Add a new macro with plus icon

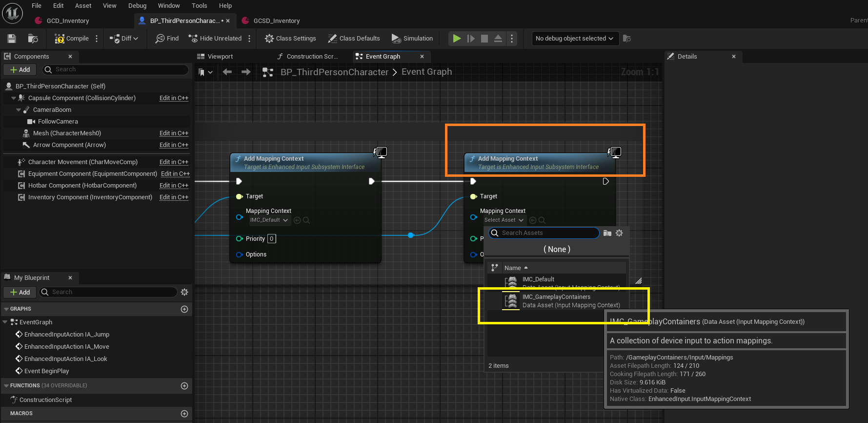184,414
